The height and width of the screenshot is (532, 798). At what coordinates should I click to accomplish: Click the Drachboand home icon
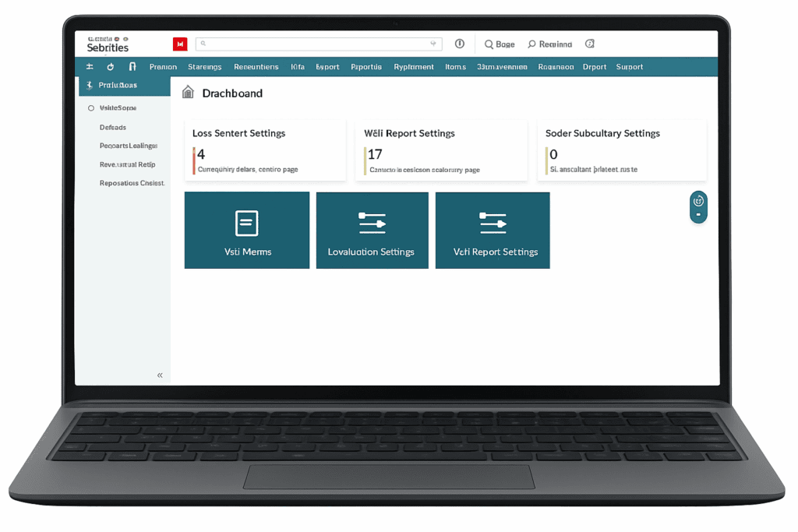(188, 93)
